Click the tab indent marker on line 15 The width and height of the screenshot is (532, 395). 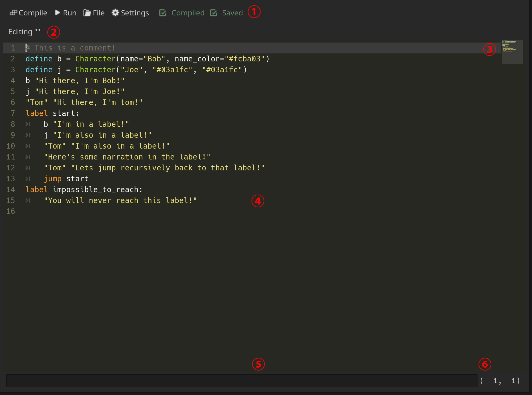pyautogui.click(x=28, y=200)
